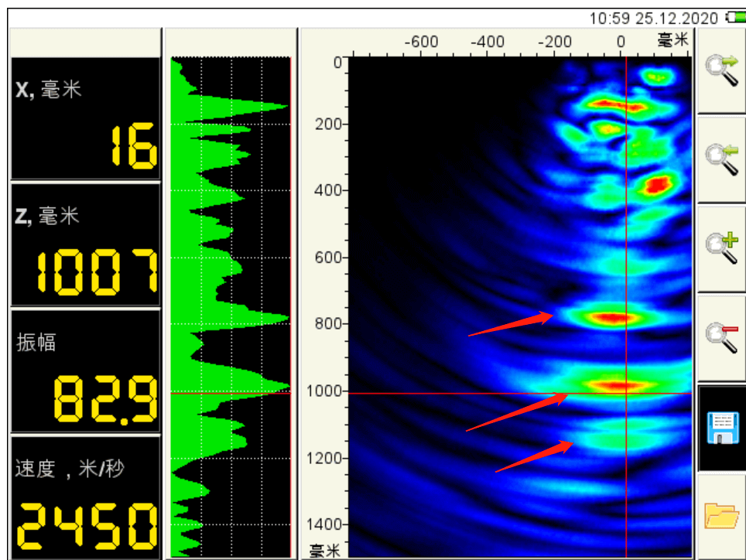Click the 毫米 unit label on the horizontal axis

(672, 40)
